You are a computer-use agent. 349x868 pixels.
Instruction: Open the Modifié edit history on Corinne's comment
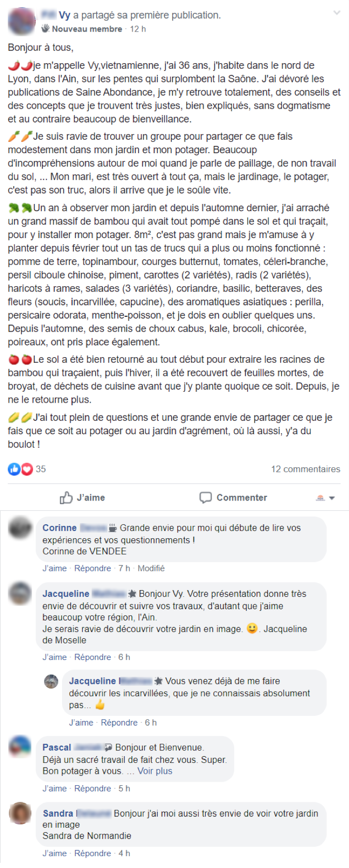tap(151, 568)
